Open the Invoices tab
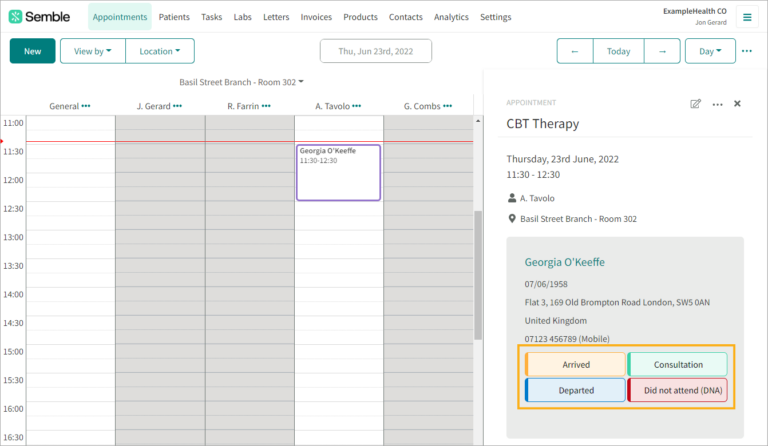 coord(316,17)
